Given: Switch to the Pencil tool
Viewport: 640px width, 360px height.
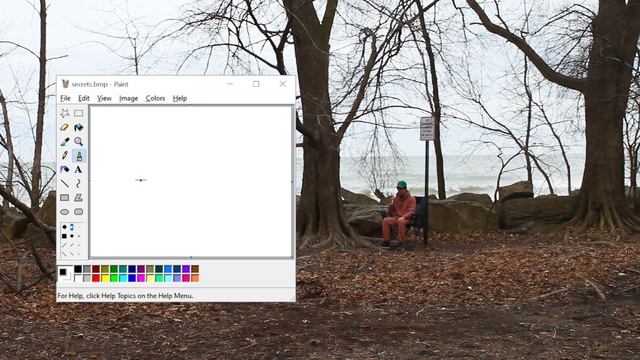Looking at the screenshot, I should tap(64, 156).
